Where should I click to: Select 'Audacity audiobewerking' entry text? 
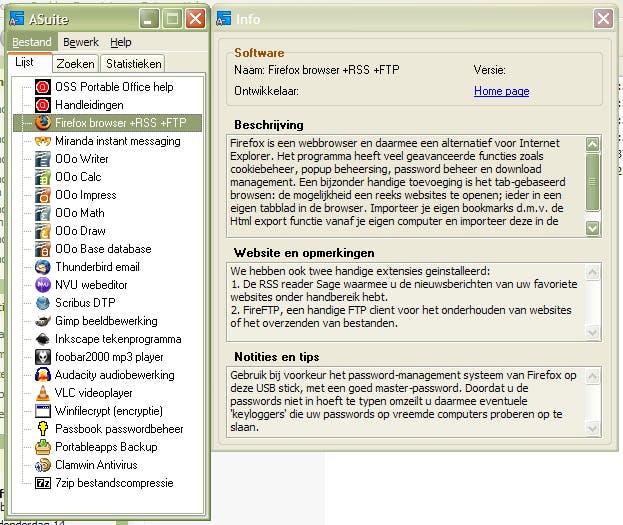[x=114, y=375]
